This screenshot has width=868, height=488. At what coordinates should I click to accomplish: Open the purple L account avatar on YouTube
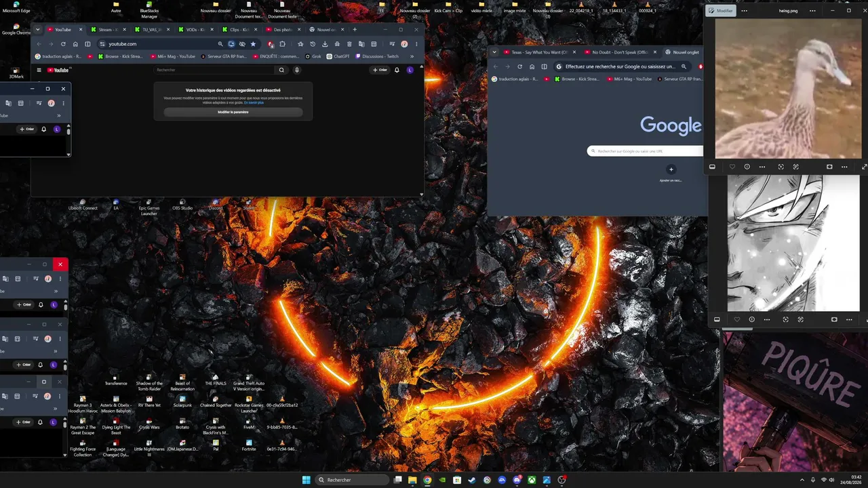pyautogui.click(x=410, y=70)
